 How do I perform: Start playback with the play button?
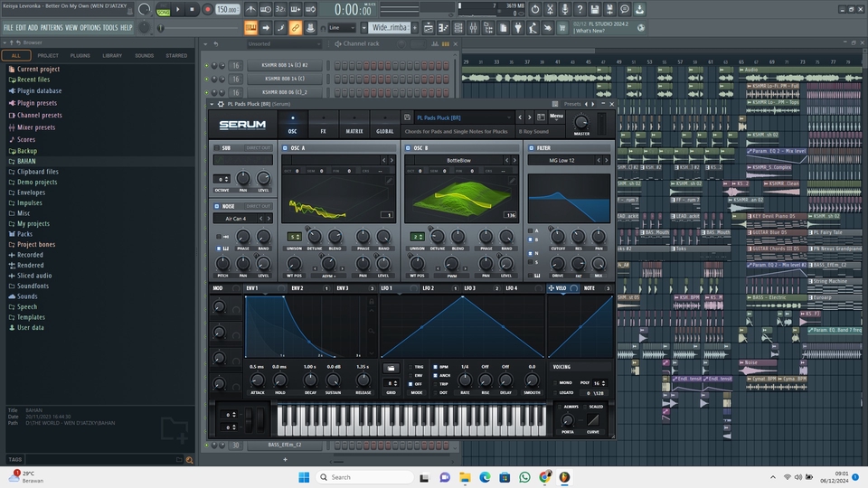[x=178, y=9]
